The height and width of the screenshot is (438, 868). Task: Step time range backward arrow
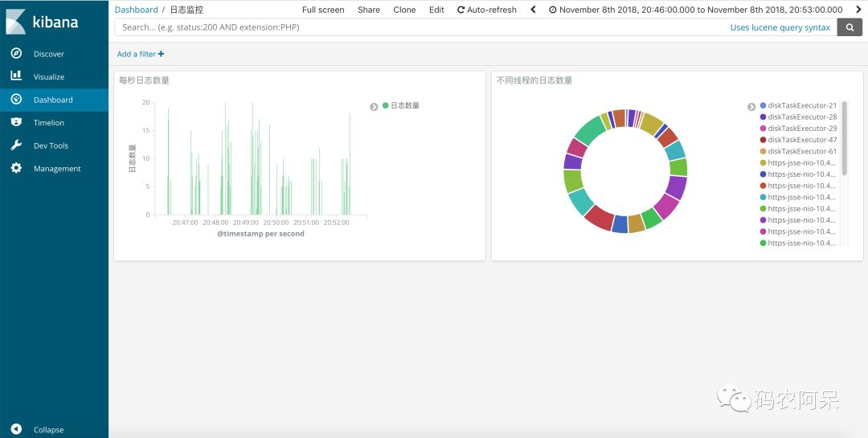pyautogui.click(x=533, y=10)
